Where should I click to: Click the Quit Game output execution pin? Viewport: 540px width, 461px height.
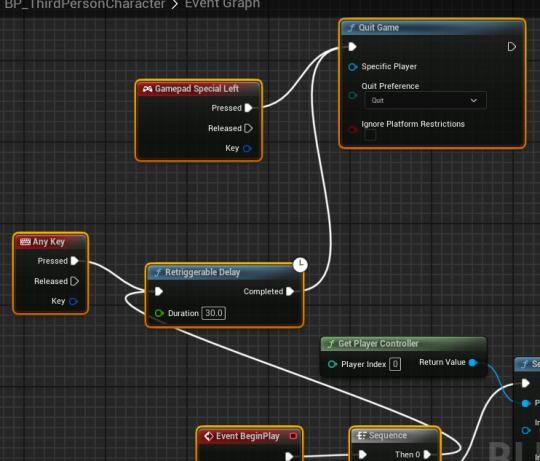click(511, 46)
